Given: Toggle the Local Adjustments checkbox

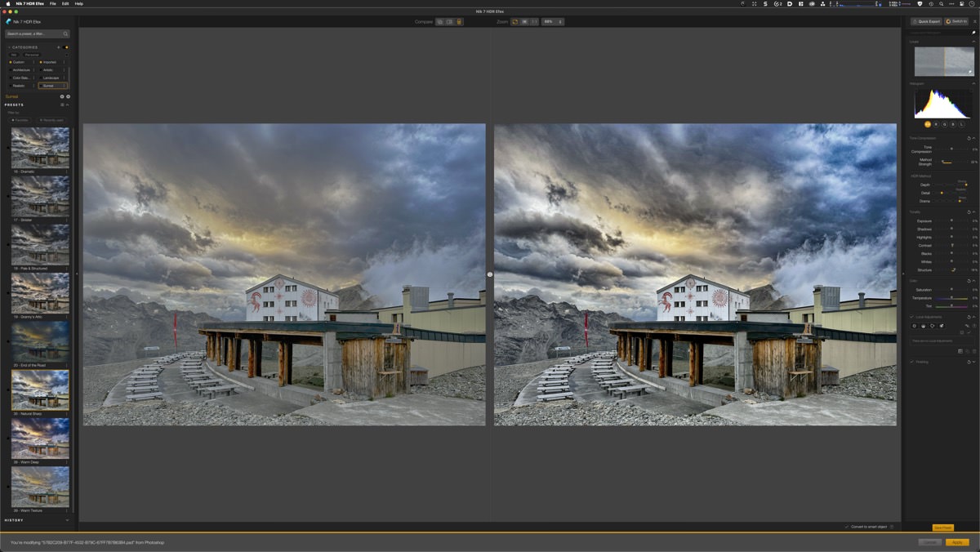Looking at the screenshot, I should 912,317.
